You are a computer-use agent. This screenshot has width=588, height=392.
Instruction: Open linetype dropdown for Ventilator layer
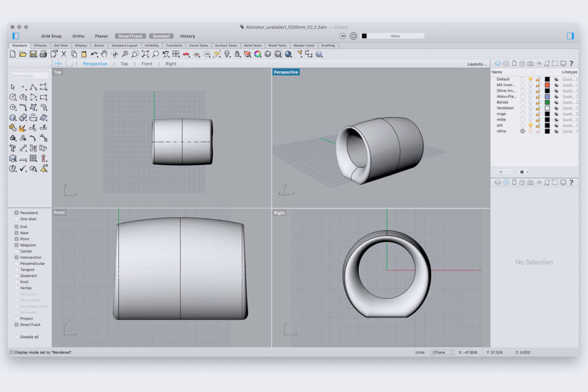[x=570, y=108]
